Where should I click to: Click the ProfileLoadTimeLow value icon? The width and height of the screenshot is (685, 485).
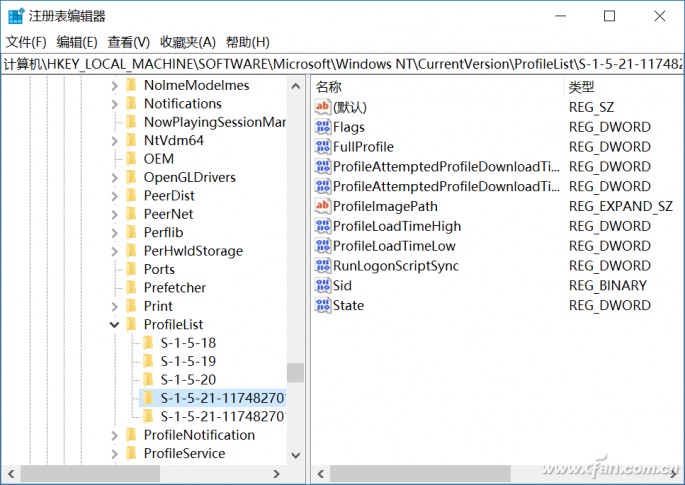pyautogui.click(x=322, y=246)
